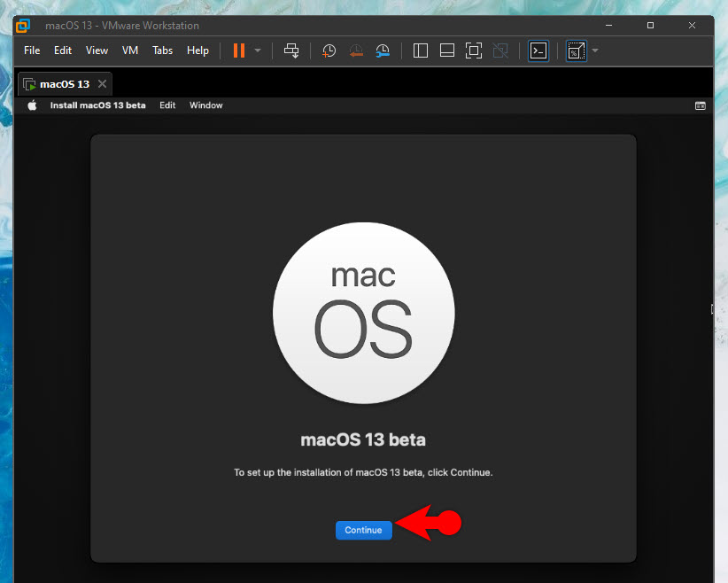This screenshot has height=583, width=728.
Task: Open the Apple menu in guest
Action: click(x=32, y=105)
